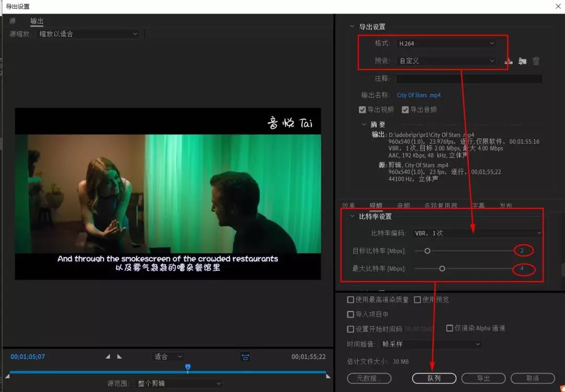
Task: Click the 44100 Hz source summary line
Action: click(x=413, y=179)
